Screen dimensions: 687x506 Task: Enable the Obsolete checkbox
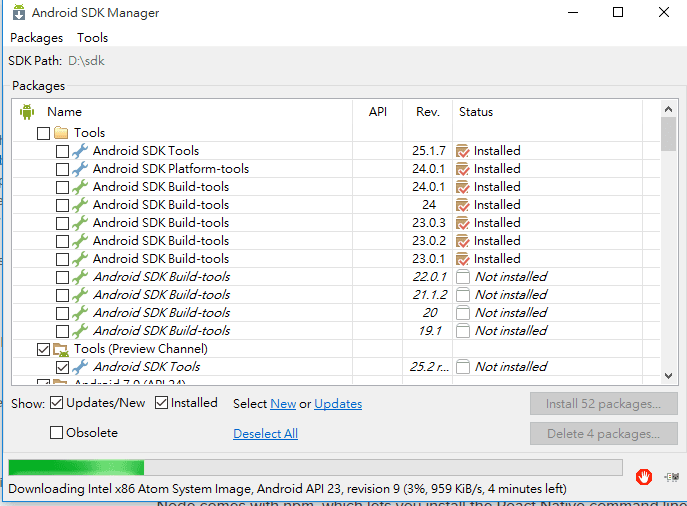[57, 433]
